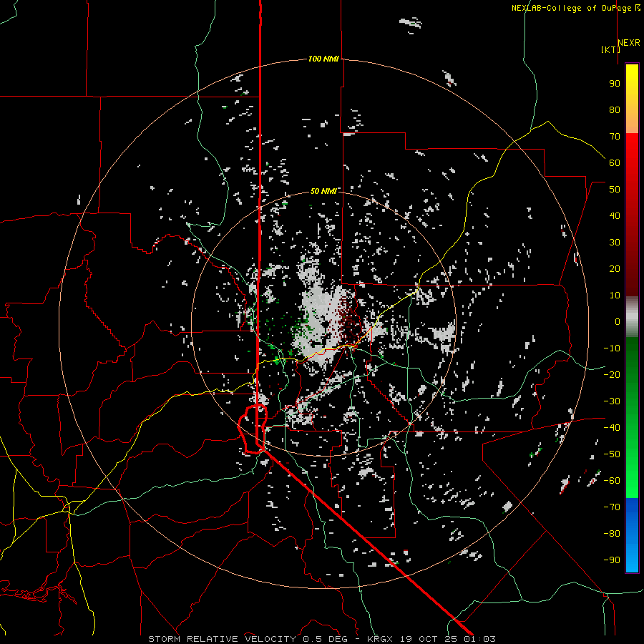Click the 20 value on the velocity scale
The height and width of the screenshot is (644, 644).
[x=615, y=268]
